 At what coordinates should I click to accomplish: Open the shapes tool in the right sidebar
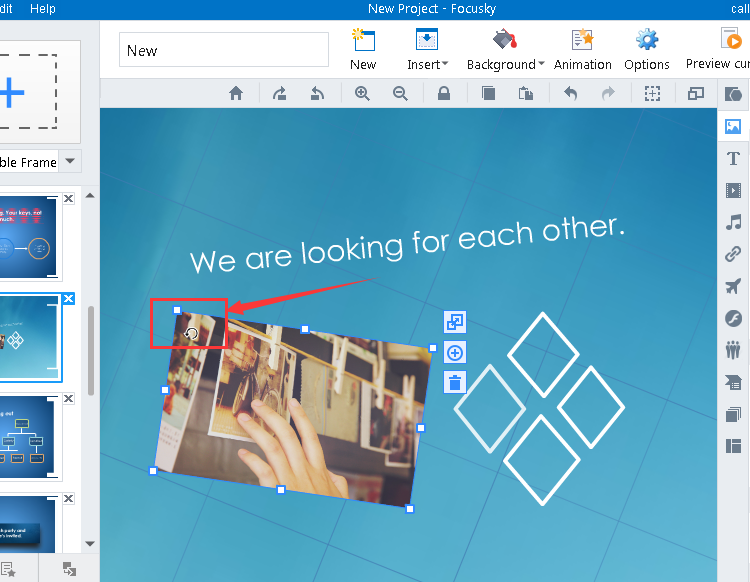click(x=733, y=94)
